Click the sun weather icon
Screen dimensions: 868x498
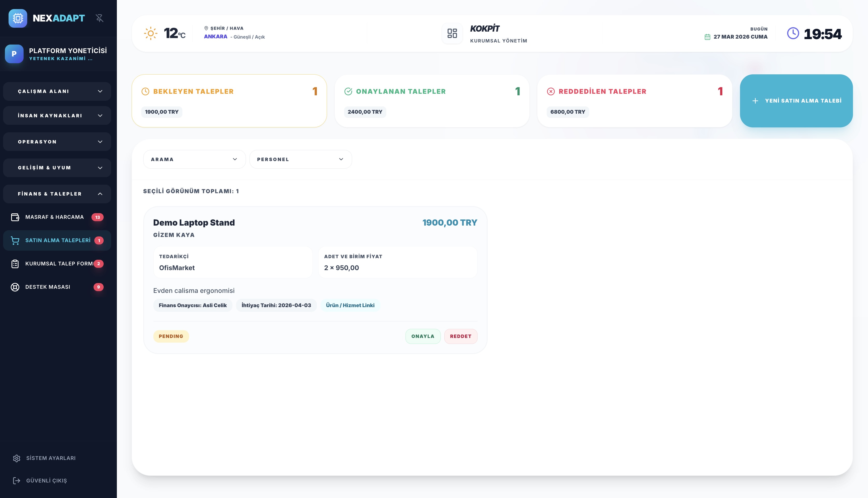[151, 33]
